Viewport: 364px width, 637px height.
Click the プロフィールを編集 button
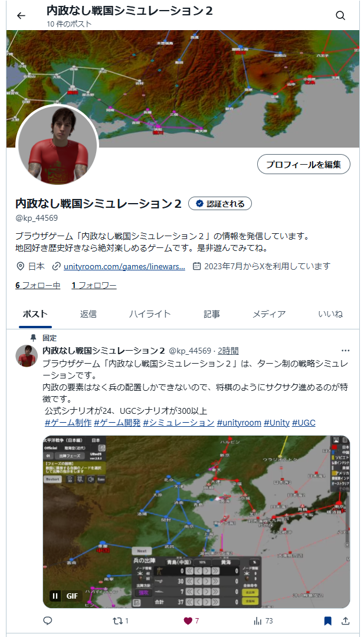point(304,164)
